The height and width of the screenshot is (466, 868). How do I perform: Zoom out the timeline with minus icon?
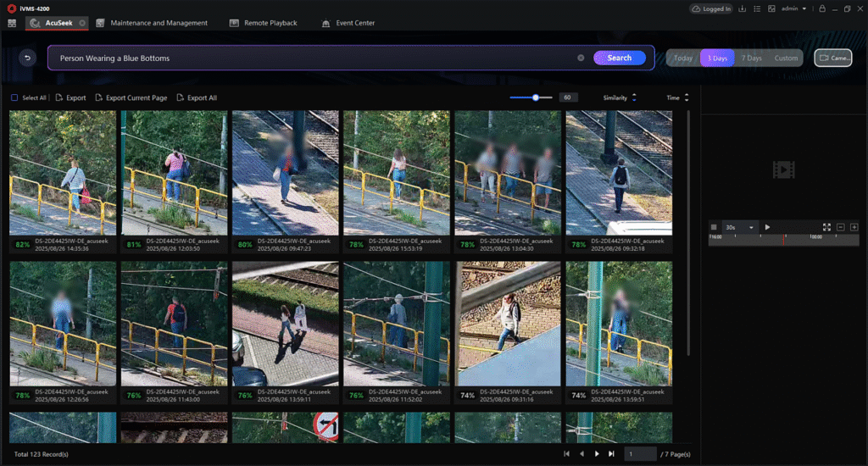click(x=841, y=227)
